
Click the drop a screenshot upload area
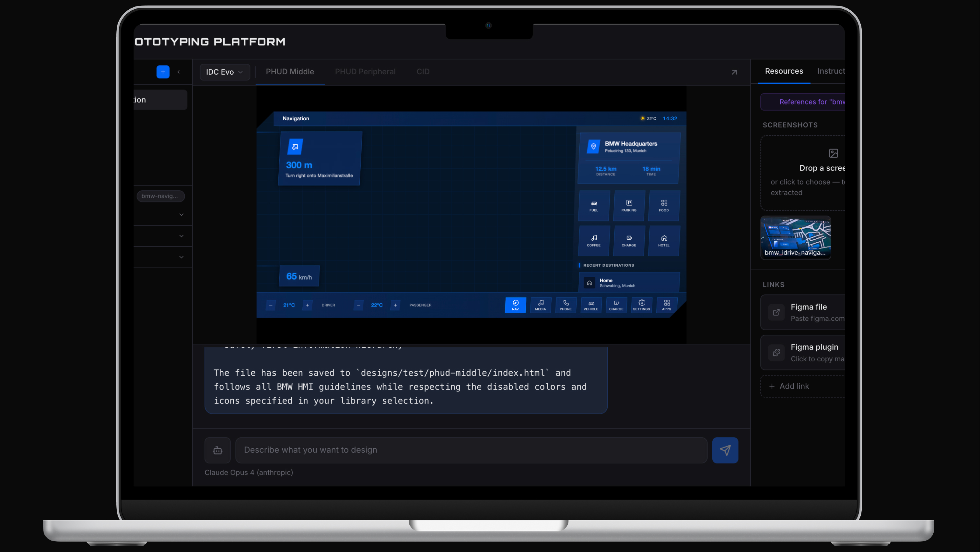click(x=803, y=173)
